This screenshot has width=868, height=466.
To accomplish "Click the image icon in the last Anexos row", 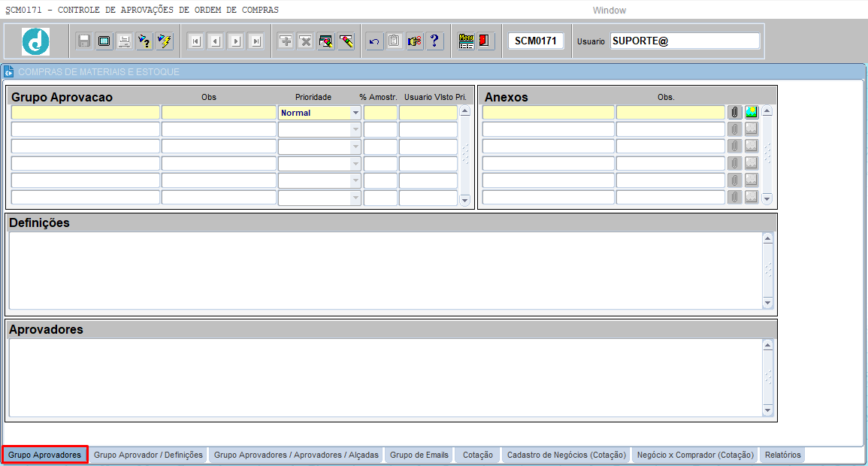I will (x=752, y=197).
